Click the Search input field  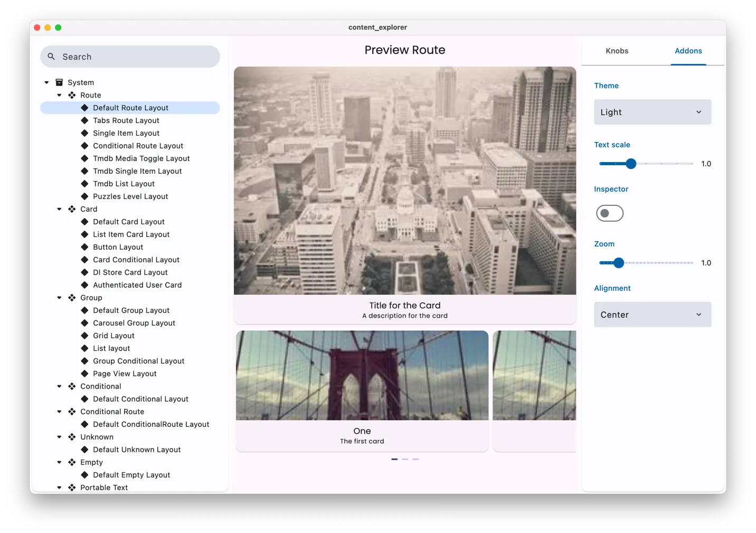click(137, 56)
